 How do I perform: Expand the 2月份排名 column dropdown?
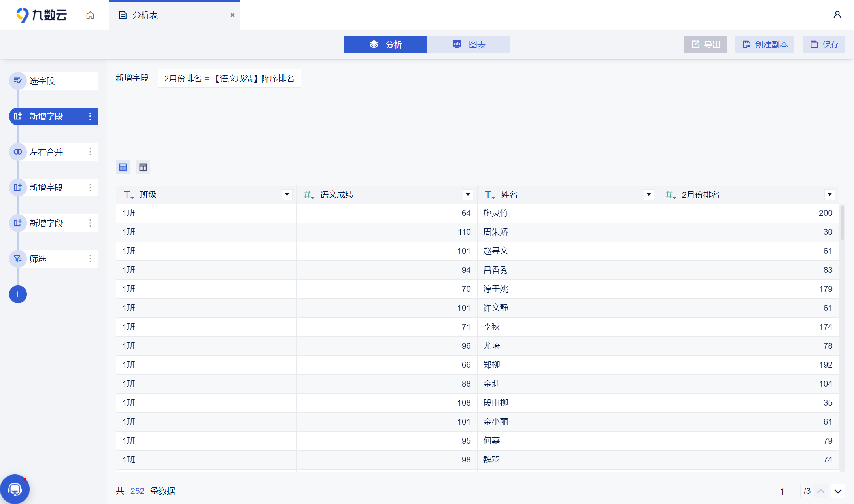point(829,194)
